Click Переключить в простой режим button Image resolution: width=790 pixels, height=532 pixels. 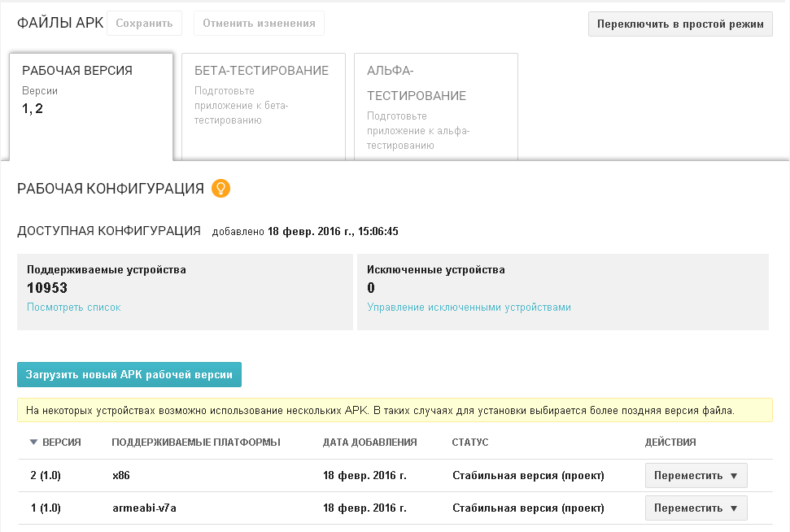(x=680, y=24)
